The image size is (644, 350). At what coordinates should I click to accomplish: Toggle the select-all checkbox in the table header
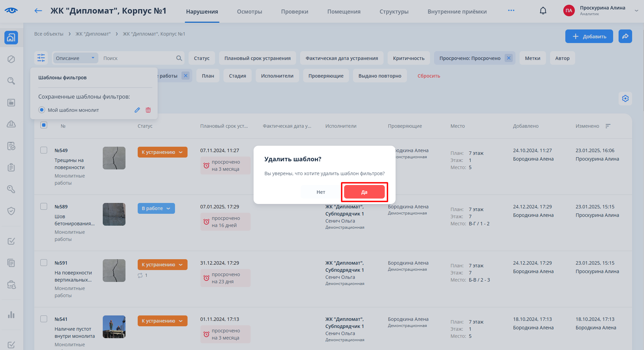[x=44, y=125]
